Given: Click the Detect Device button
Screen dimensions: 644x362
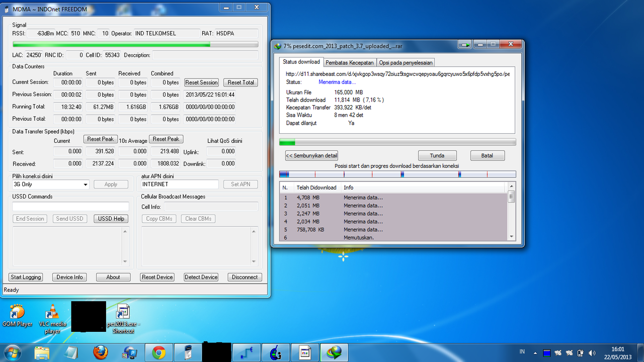Looking at the screenshot, I should pyautogui.click(x=201, y=277).
